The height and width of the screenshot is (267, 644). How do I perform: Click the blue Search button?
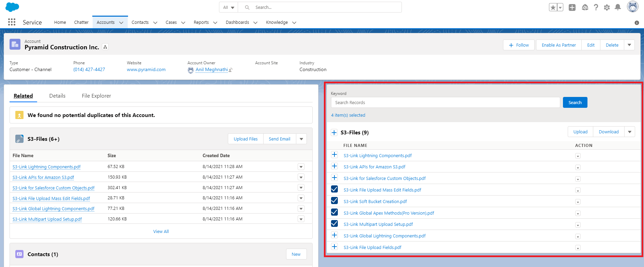(x=575, y=102)
